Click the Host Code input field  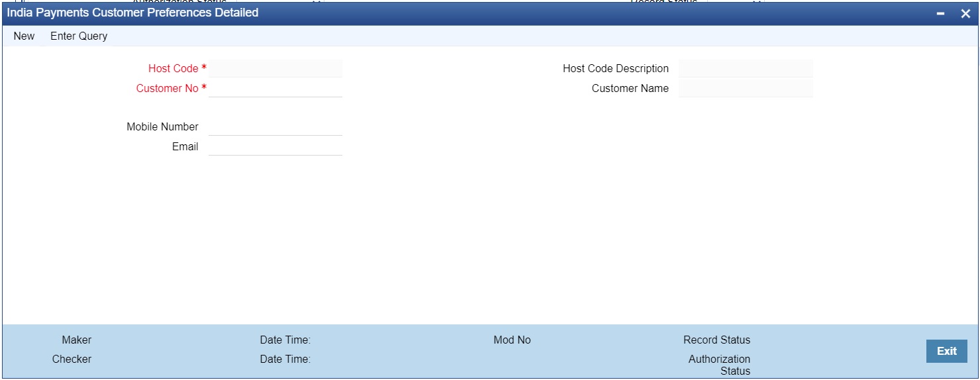pyautogui.click(x=275, y=68)
